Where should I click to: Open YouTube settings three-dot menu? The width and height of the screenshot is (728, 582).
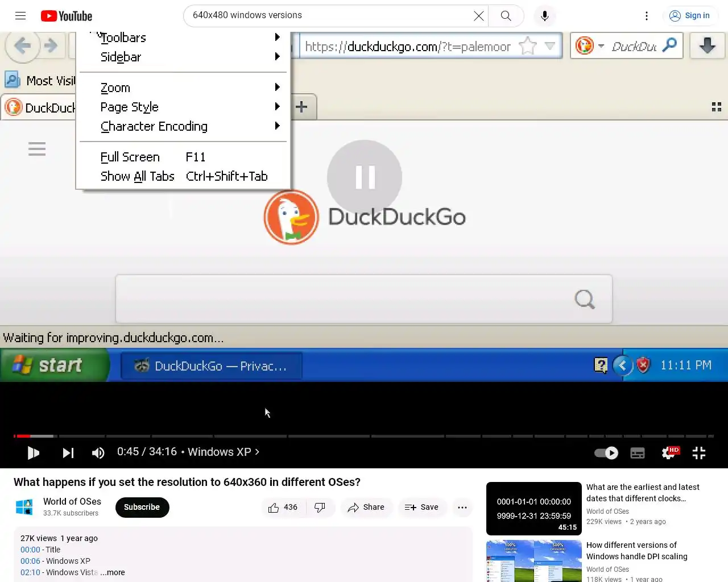point(647,16)
